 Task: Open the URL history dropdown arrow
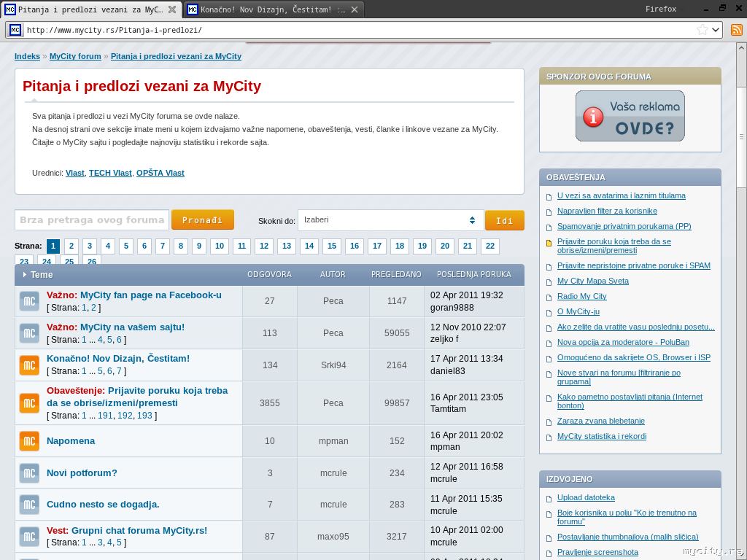716,30
